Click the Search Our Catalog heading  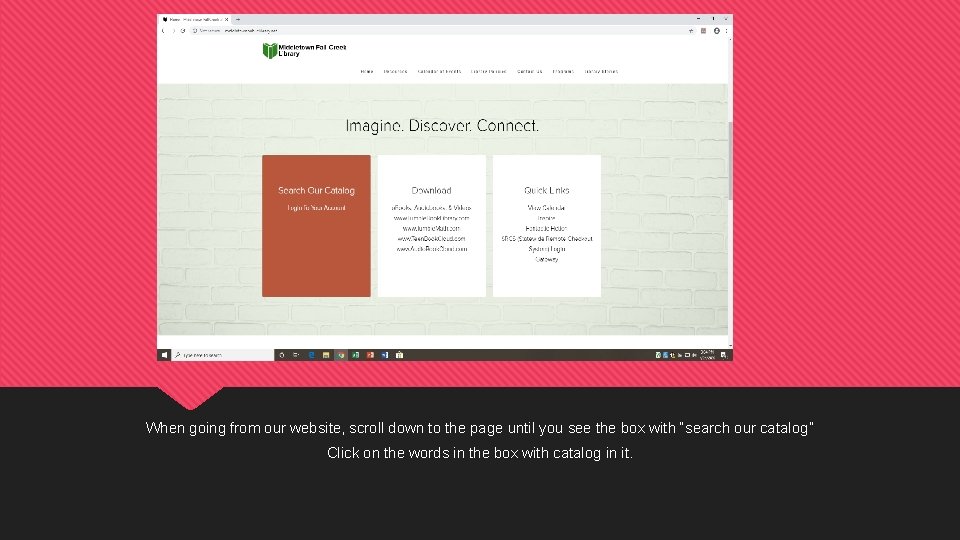316,190
